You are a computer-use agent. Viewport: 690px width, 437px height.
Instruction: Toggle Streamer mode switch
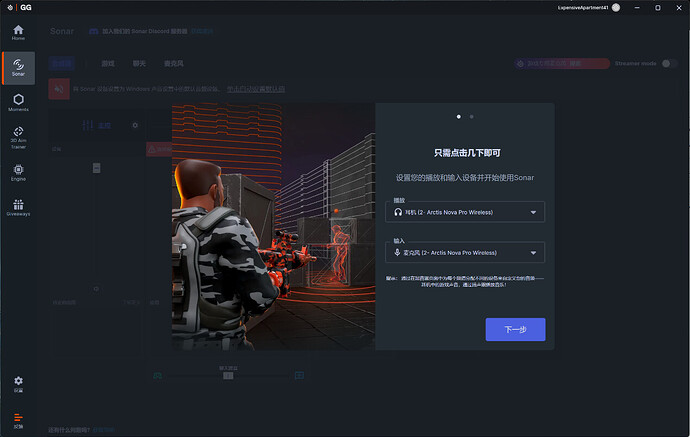[669, 63]
